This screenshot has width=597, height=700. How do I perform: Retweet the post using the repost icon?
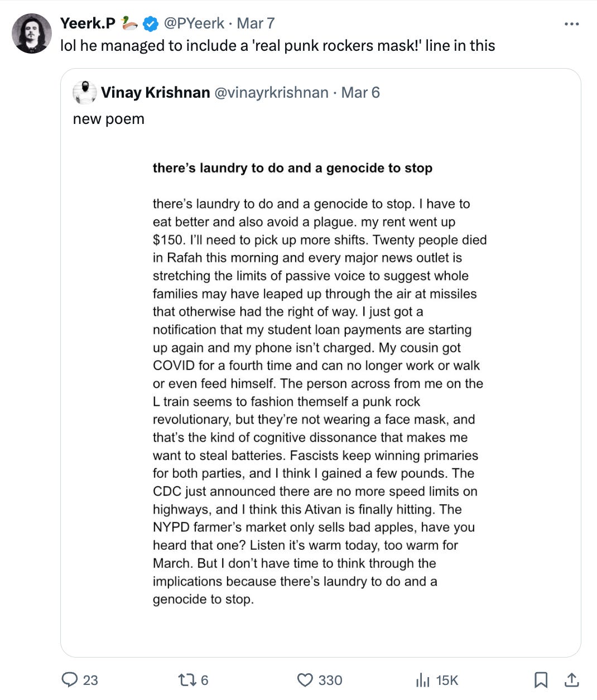tap(186, 679)
